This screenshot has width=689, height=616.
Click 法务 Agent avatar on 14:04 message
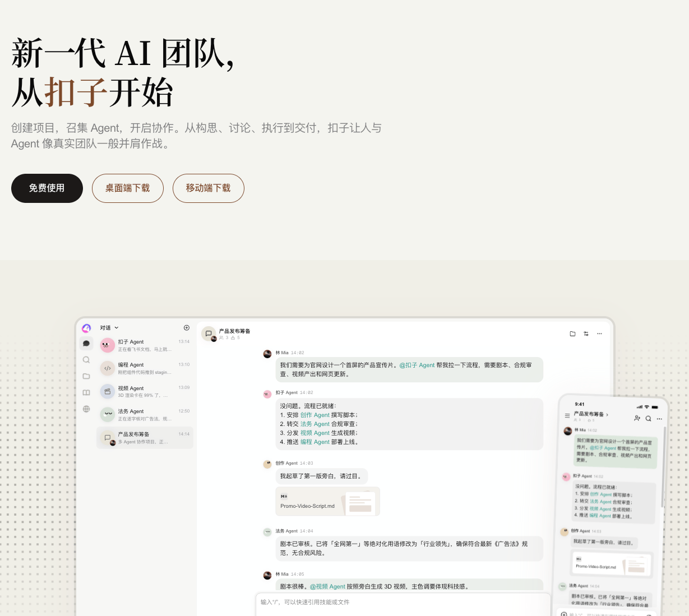coord(267,532)
